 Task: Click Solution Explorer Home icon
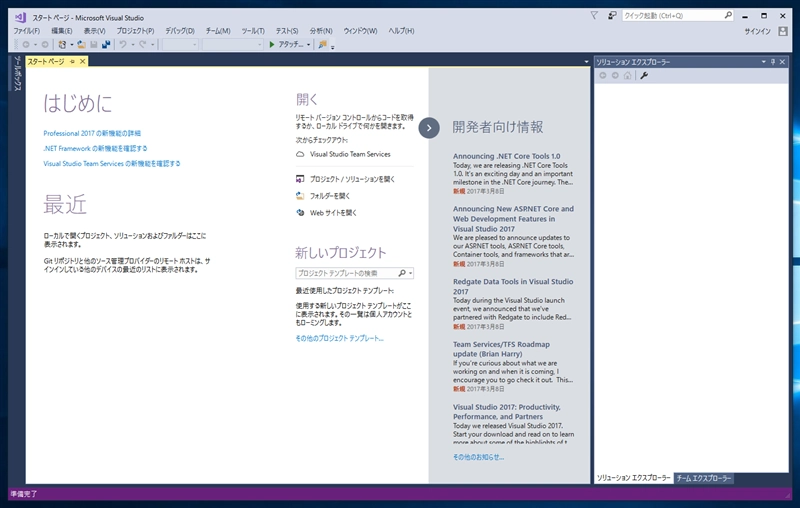click(627, 75)
